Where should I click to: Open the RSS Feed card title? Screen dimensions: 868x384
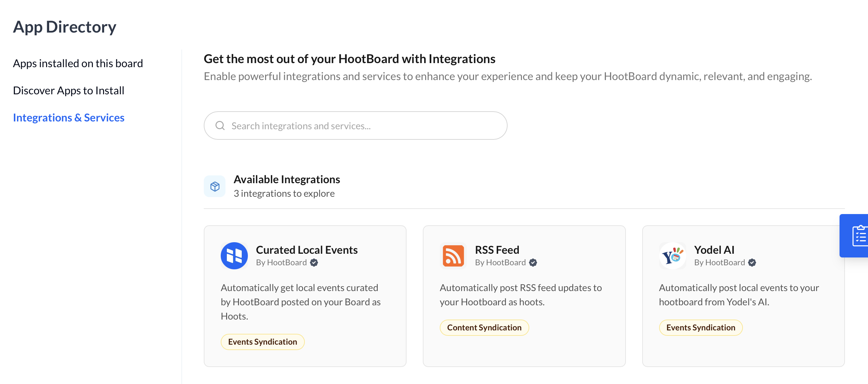(497, 250)
